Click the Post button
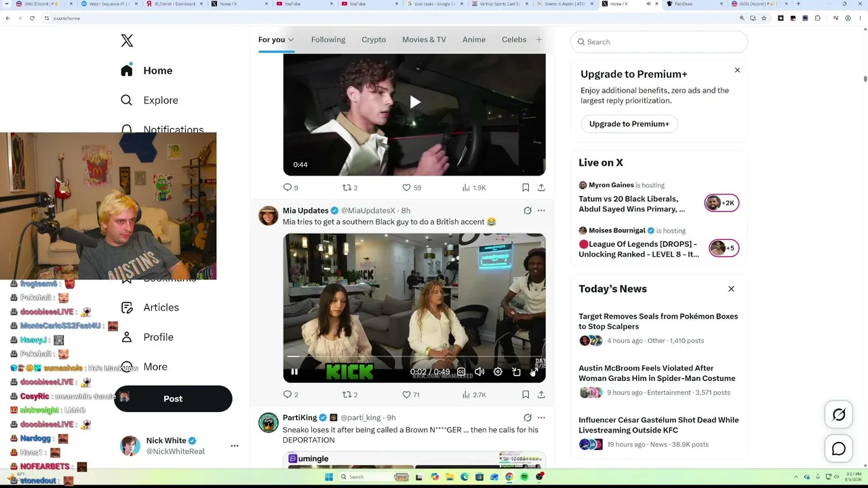The width and height of the screenshot is (868, 488). 173,399
